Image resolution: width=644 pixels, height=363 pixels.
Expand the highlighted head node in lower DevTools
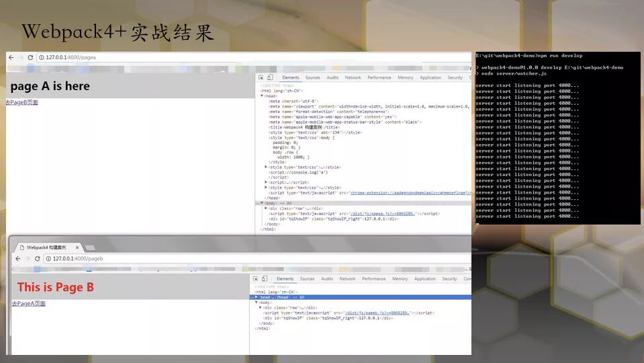(x=257, y=297)
